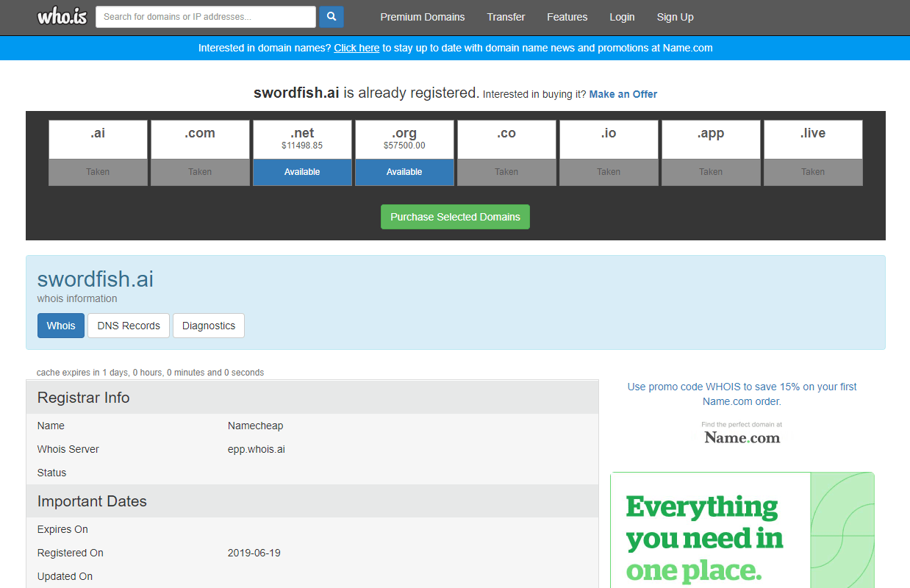Click the Make an Offer link
910x588 pixels.
coord(623,94)
